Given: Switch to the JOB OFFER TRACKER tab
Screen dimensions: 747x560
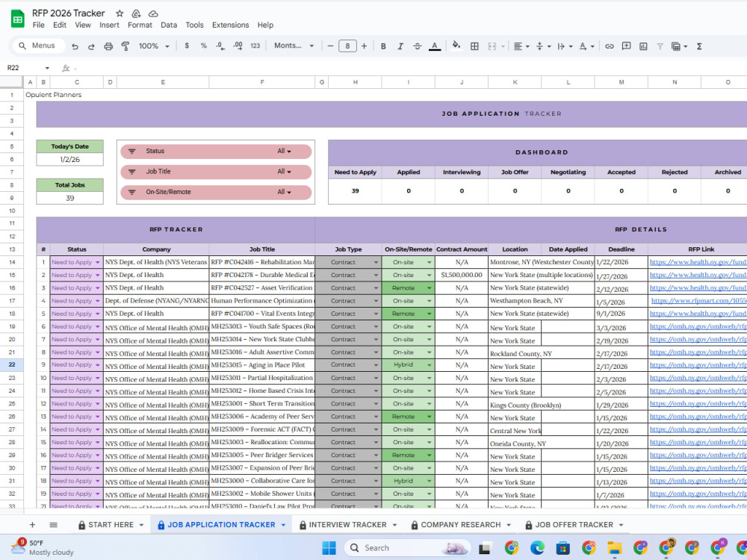Looking at the screenshot, I should 574,525.
